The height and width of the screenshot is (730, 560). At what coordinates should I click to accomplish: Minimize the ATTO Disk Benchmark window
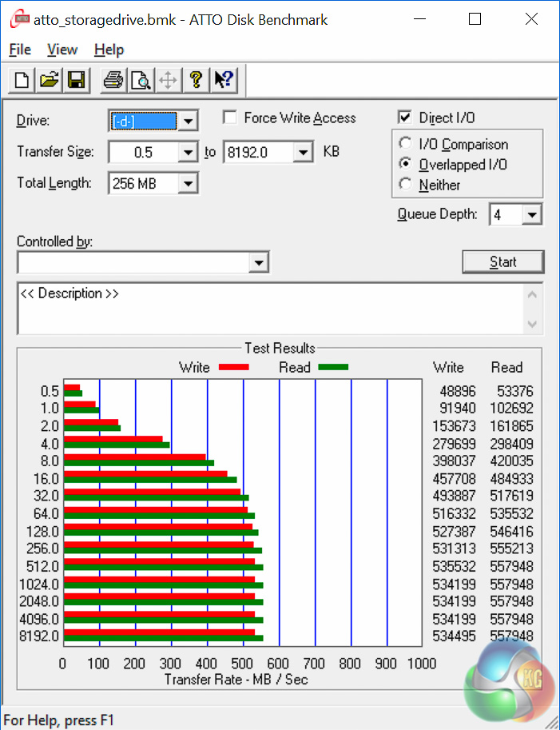(x=419, y=19)
